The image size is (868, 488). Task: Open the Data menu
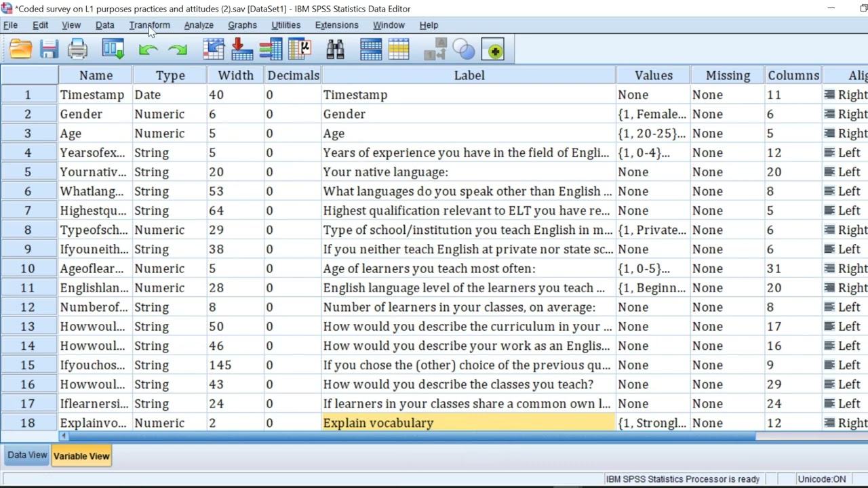pyautogui.click(x=104, y=25)
